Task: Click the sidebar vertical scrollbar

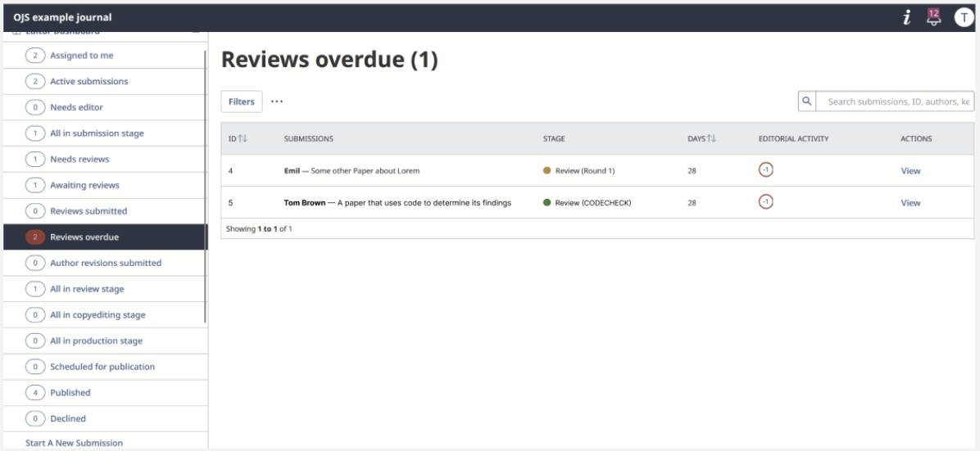Action: tap(205, 188)
